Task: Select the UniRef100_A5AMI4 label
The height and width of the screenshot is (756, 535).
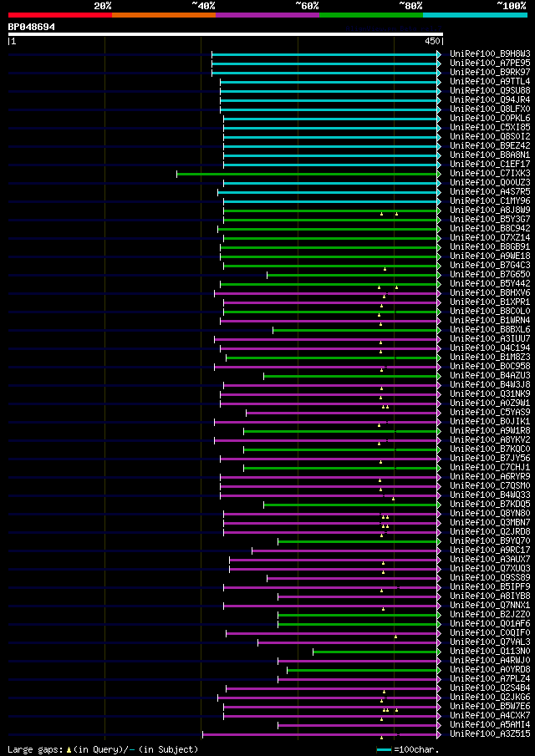Action: (490, 725)
